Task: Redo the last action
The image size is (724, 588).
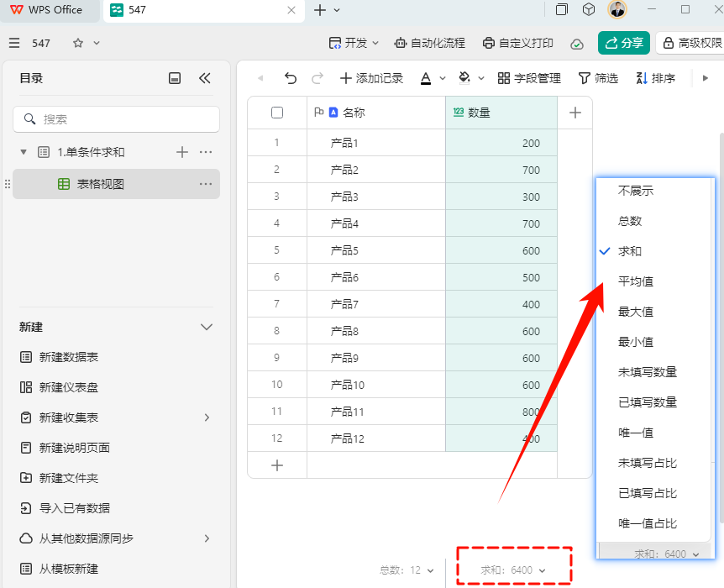Action: (317, 78)
